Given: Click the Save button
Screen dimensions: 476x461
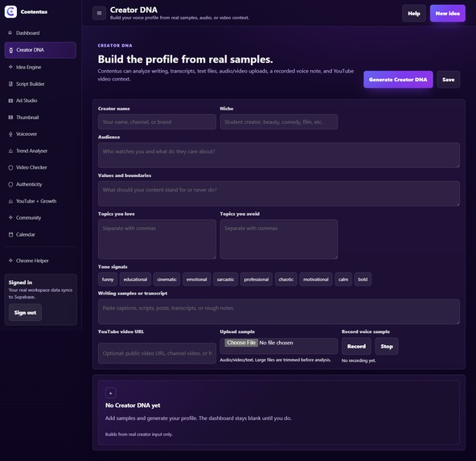Looking at the screenshot, I should click(449, 80).
